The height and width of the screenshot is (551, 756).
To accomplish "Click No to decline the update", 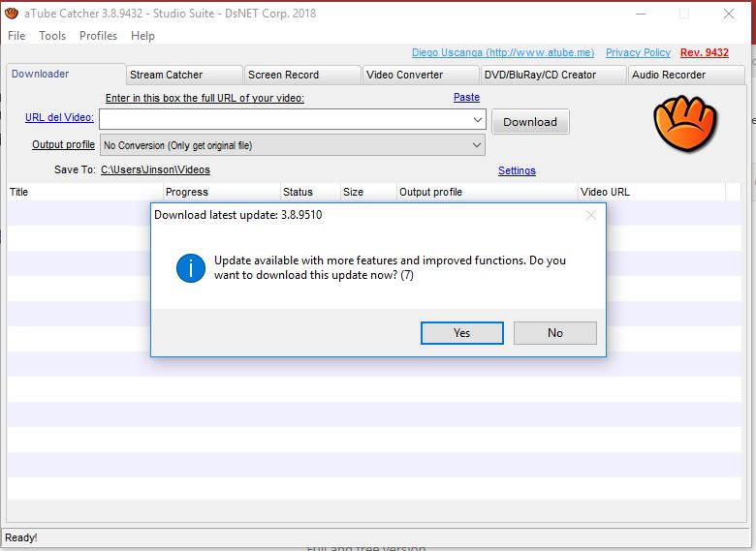I will (x=555, y=333).
